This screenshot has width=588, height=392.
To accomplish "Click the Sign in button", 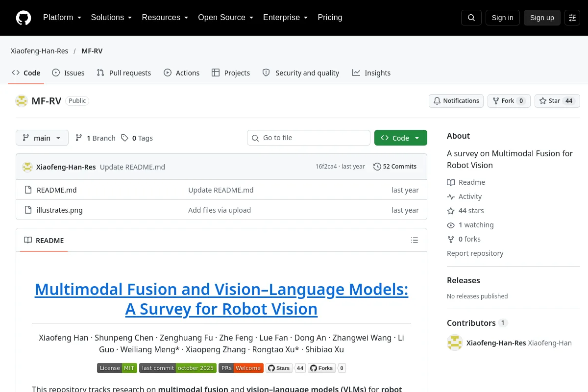I will click(503, 18).
